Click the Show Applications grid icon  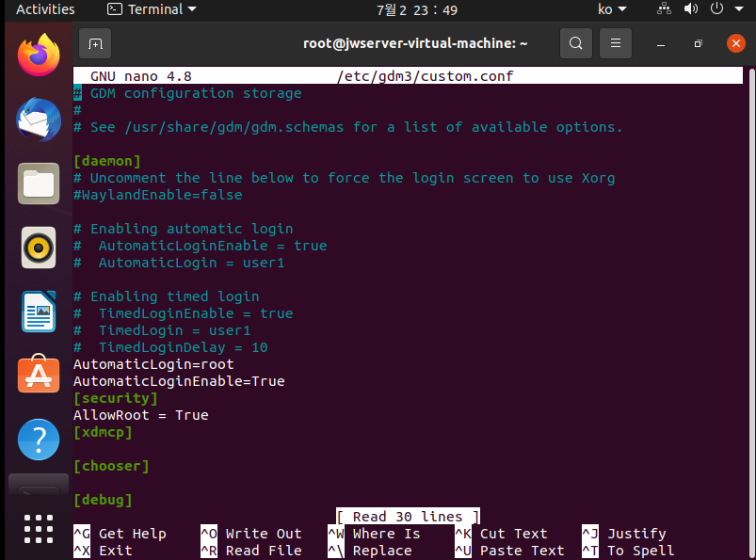[x=38, y=528]
